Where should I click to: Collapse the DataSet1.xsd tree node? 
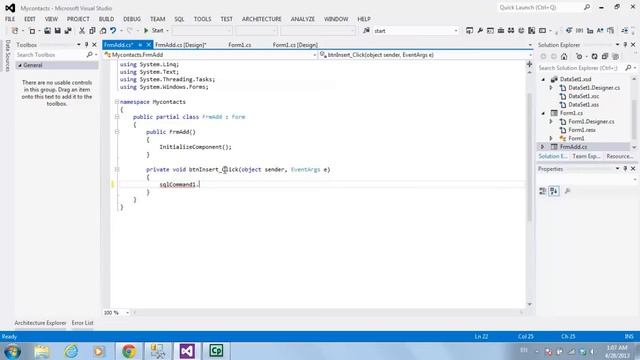click(543, 80)
